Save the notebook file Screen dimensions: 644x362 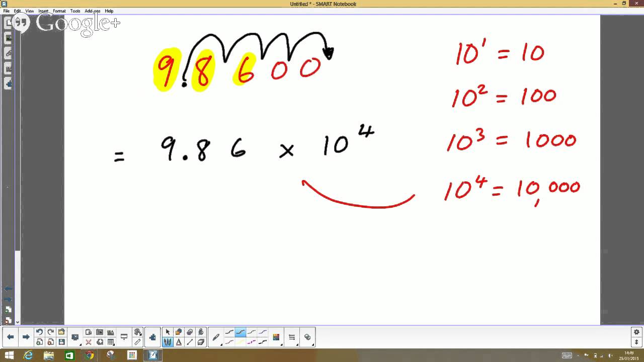61,342
